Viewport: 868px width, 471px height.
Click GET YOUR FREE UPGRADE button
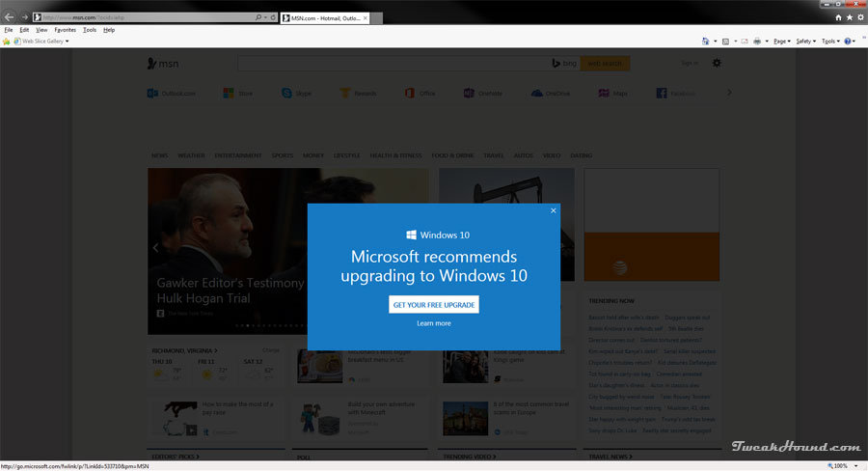coord(434,305)
